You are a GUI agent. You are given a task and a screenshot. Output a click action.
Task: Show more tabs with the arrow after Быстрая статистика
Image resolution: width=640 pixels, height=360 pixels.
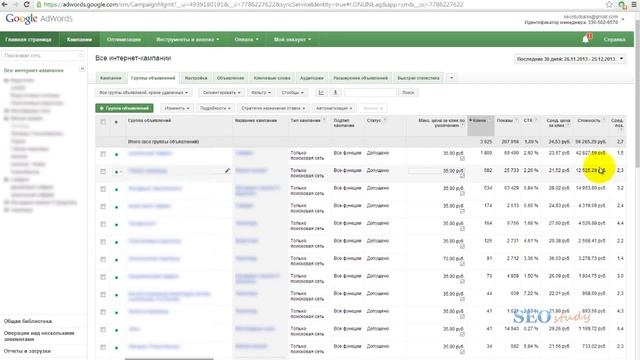tap(451, 78)
